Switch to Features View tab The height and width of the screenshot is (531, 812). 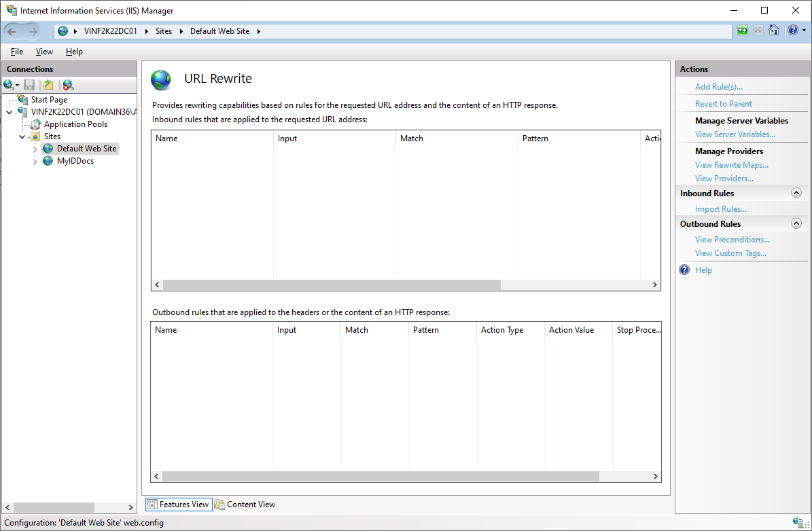(179, 505)
